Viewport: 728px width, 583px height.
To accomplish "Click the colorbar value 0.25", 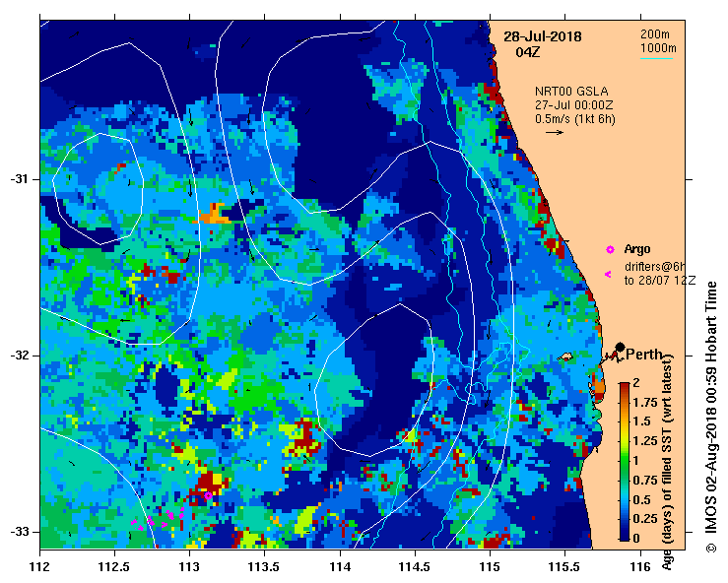I will click(645, 518).
